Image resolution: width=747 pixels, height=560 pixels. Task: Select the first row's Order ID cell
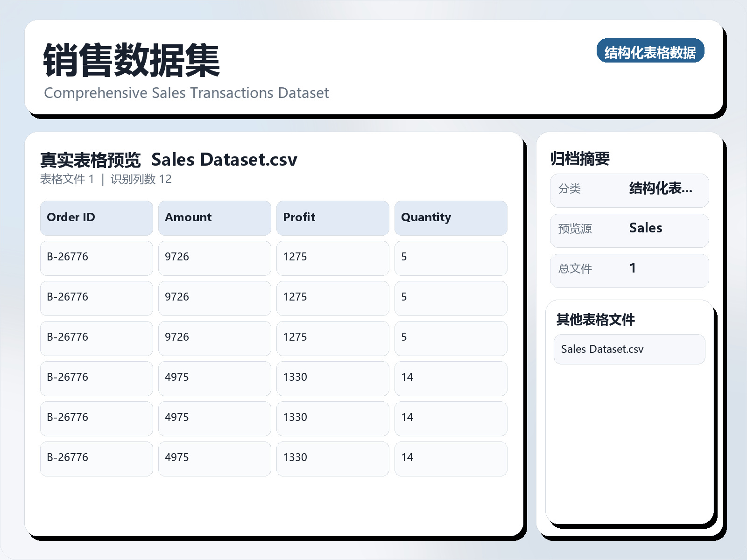(x=96, y=258)
